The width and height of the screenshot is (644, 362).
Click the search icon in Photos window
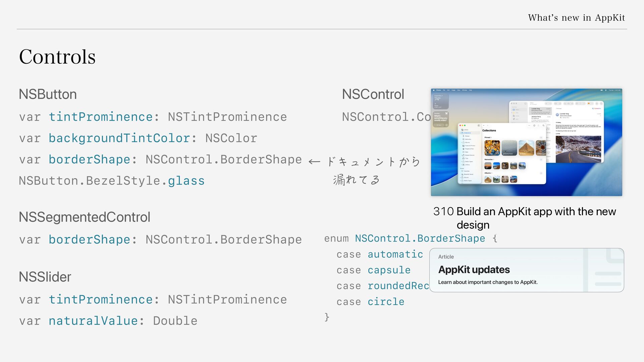[543, 126]
